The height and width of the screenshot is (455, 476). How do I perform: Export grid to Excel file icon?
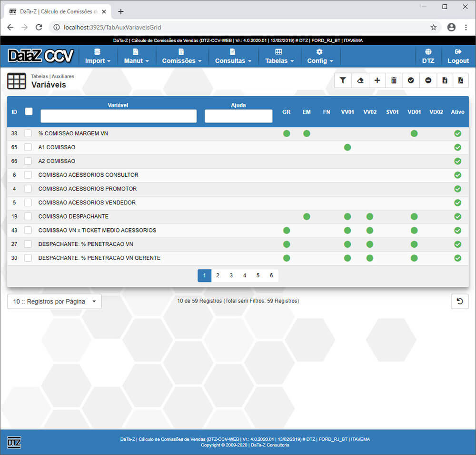(x=445, y=81)
